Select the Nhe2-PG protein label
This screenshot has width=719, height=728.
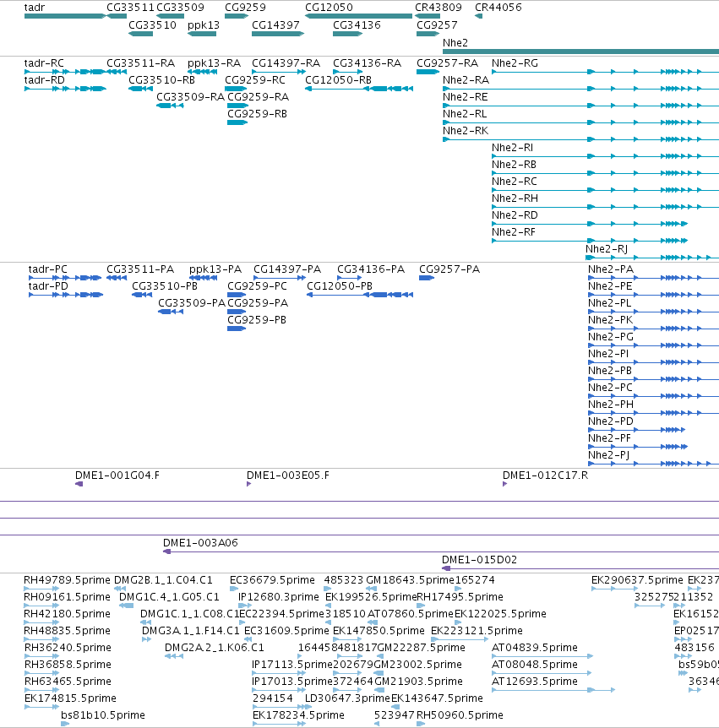pyautogui.click(x=611, y=337)
